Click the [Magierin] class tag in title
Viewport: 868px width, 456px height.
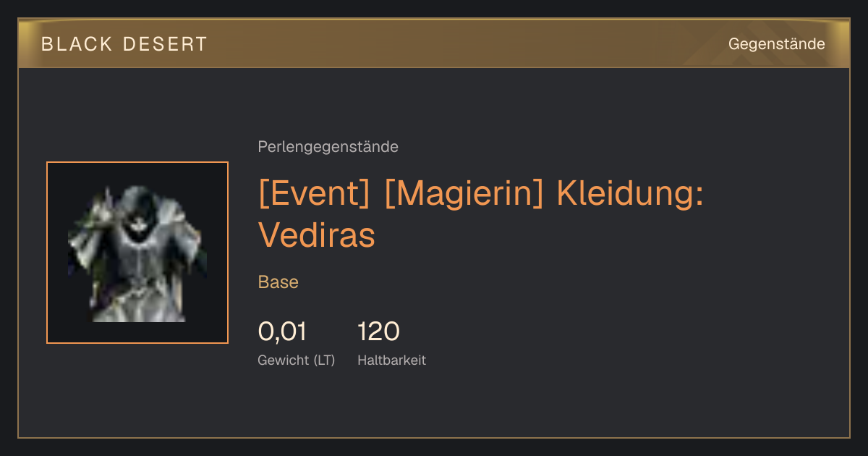point(464,193)
